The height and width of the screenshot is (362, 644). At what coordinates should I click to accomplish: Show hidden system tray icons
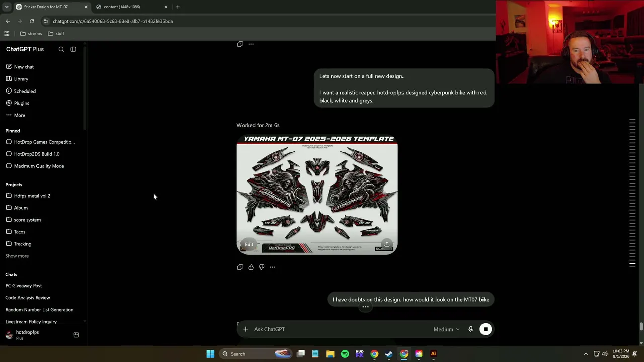click(586, 354)
